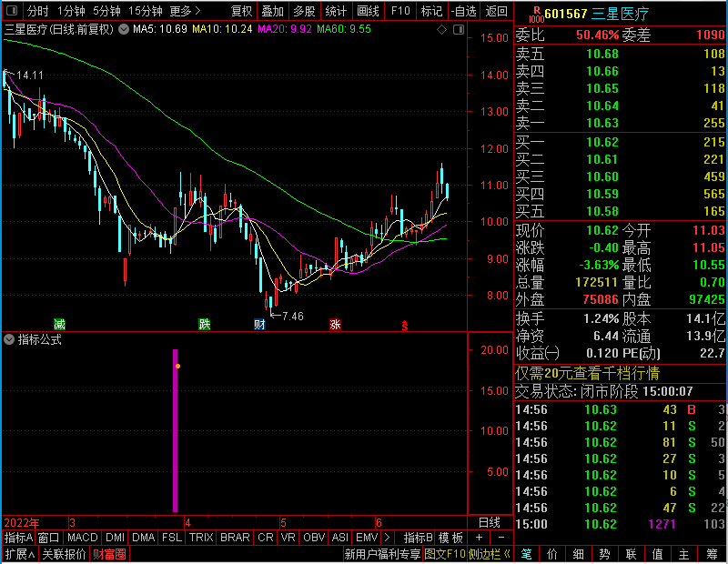Click the 指标B indicator group

pyautogui.click(x=419, y=538)
